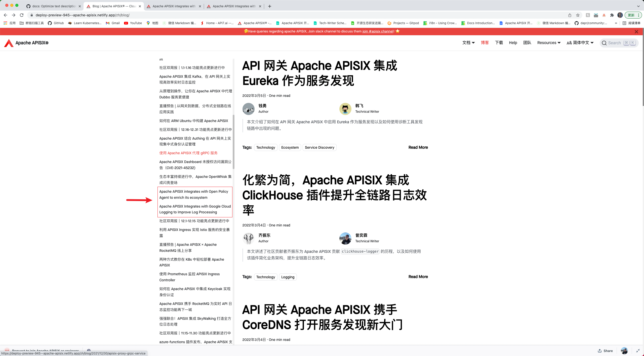Image resolution: width=644 pixels, height=356 pixels.
Task: Go to the 下载 navigation item
Action: 499,43
